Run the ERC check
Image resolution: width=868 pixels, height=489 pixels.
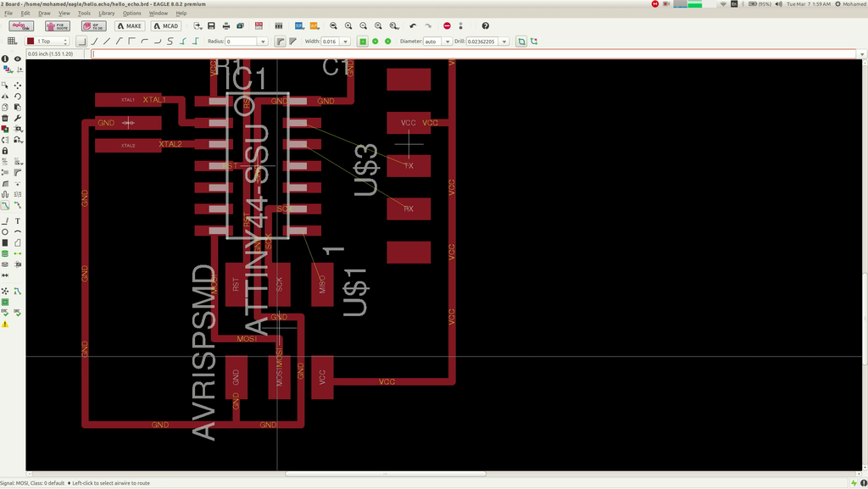5,313
